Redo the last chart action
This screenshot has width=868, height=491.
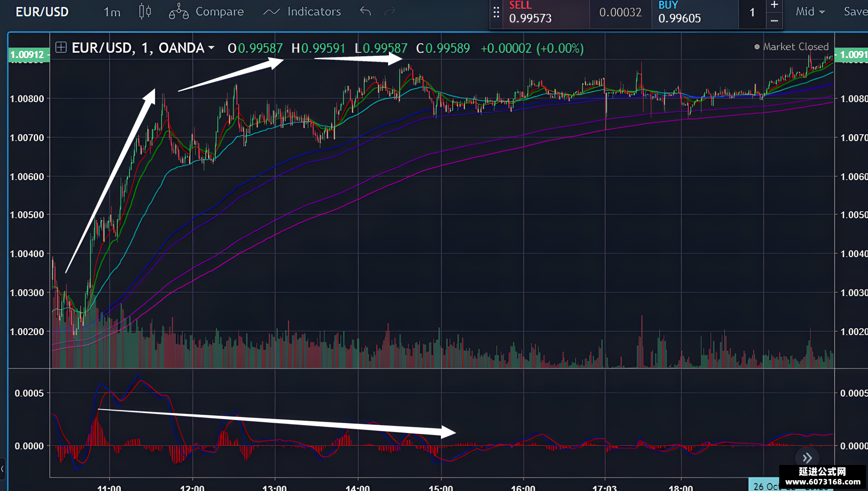[x=390, y=11]
